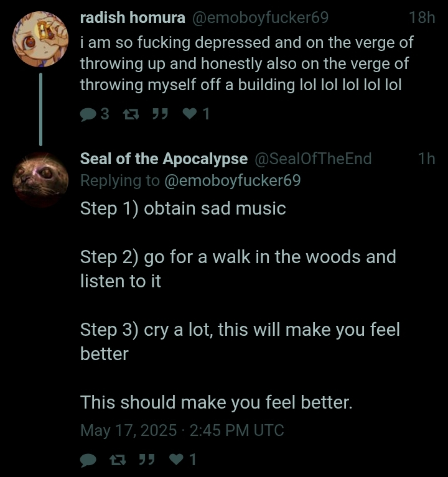Image resolution: width=448 pixels, height=477 pixels.
Task: Open the seal profile avatar
Action: point(40,180)
